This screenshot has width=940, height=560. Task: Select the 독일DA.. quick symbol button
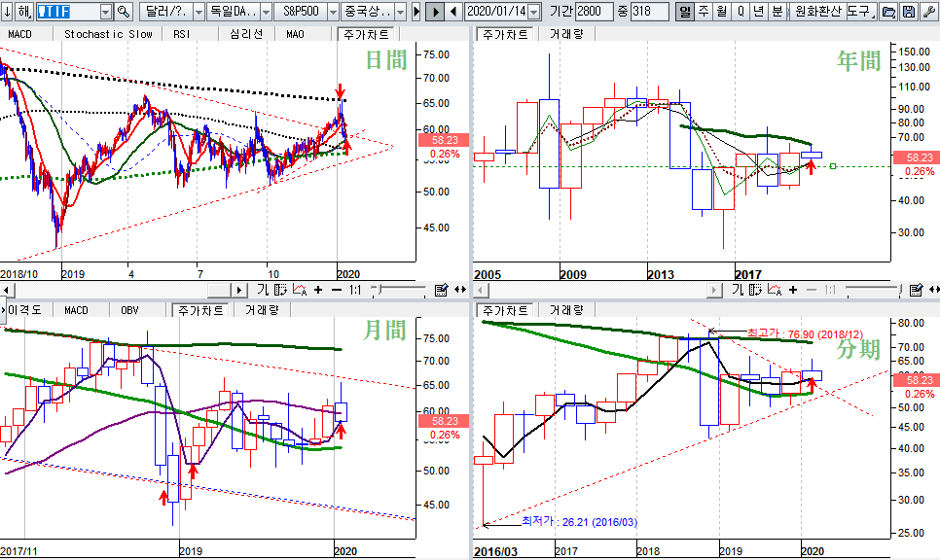tap(234, 11)
